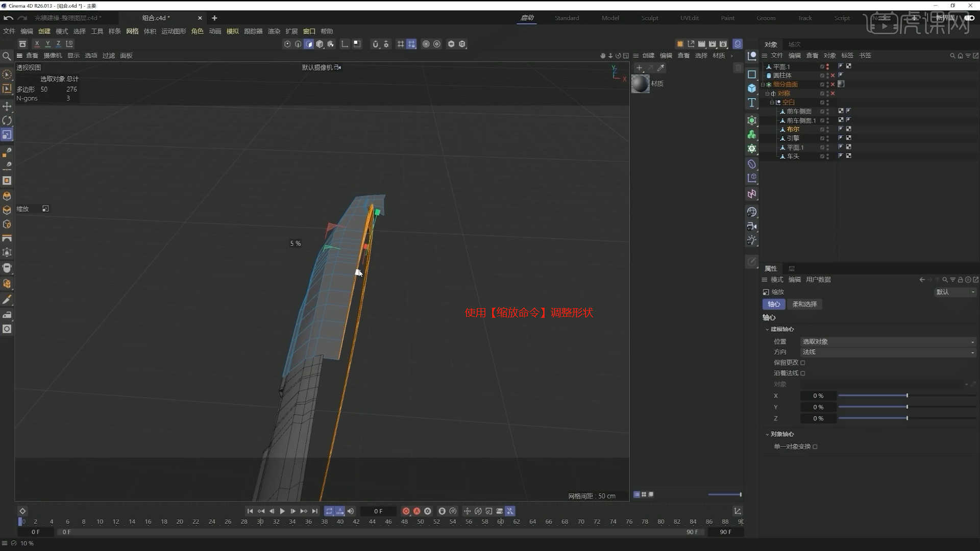Screen dimensions: 980x551
Task: Close the 组合.c4d document tab
Action: [x=200, y=18]
